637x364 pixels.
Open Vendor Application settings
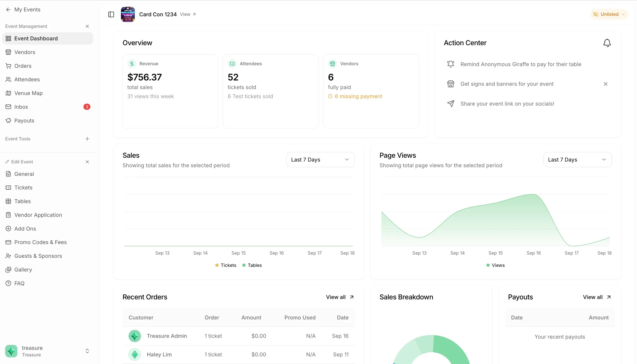(x=48, y=215)
